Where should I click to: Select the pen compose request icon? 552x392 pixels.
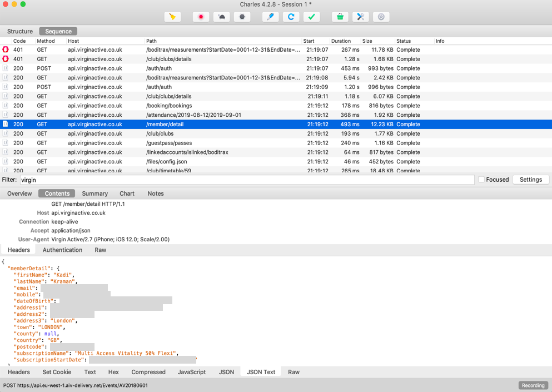click(x=270, y=17)
